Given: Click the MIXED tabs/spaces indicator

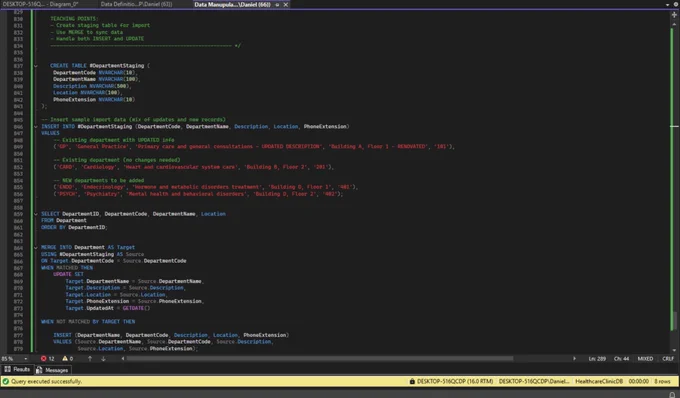Looking at the screenshot, I should [x=645, y=359].
